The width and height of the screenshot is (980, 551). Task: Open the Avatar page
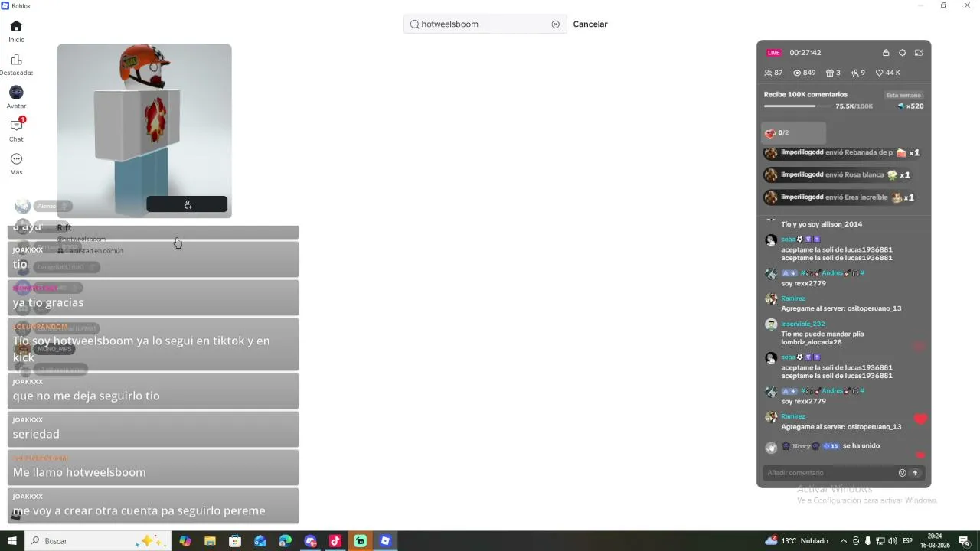[16, 98]
